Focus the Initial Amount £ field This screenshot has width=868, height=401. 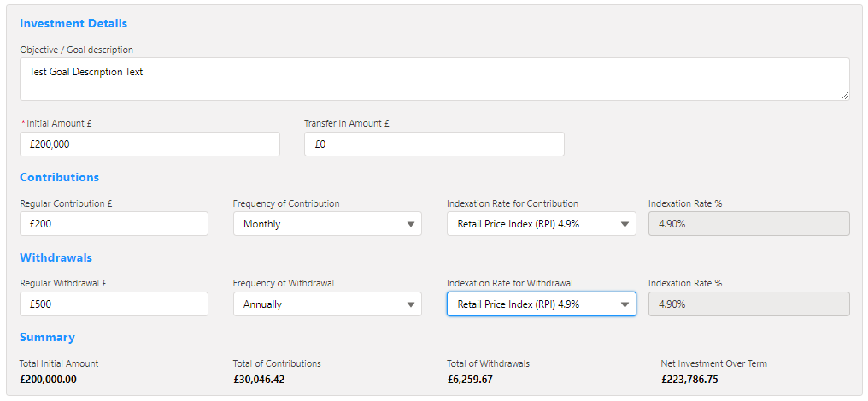[x=150, y=144]
